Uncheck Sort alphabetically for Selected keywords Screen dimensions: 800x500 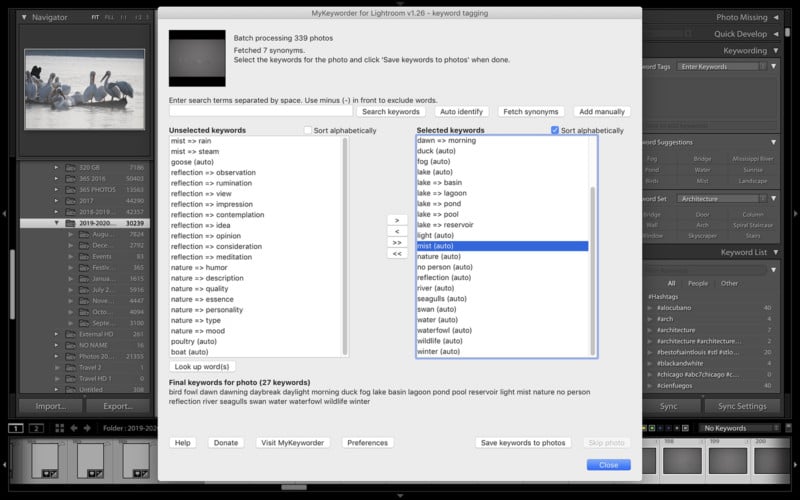tap(555, 130)
